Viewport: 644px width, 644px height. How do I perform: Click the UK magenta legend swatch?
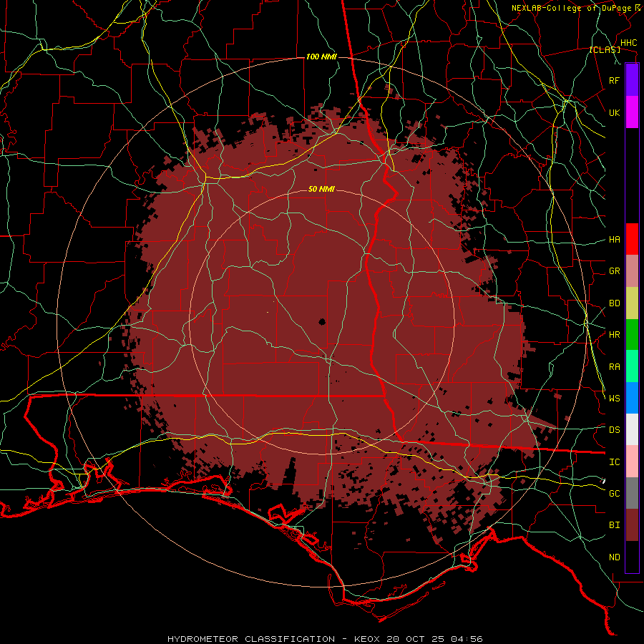coord(632,112)
